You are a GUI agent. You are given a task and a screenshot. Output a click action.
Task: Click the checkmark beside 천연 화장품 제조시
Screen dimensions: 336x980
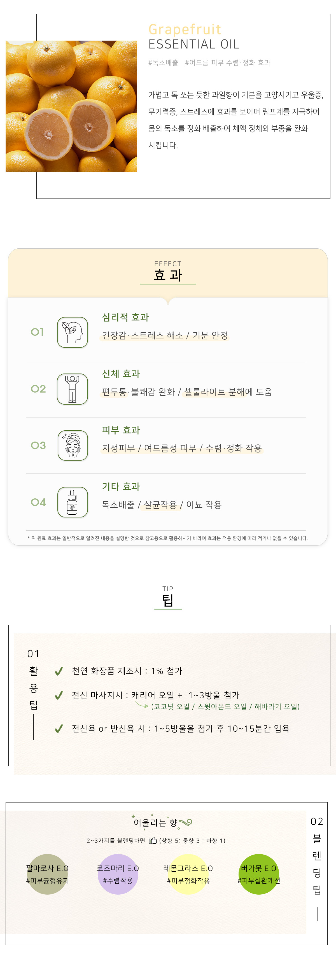click(x=59, y=671)
